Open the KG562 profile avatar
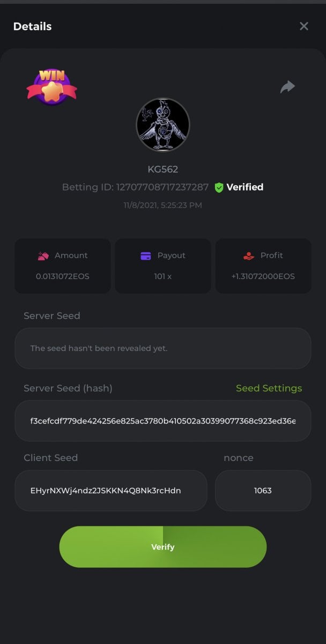 pyautogui.click(x=163, y=125)
